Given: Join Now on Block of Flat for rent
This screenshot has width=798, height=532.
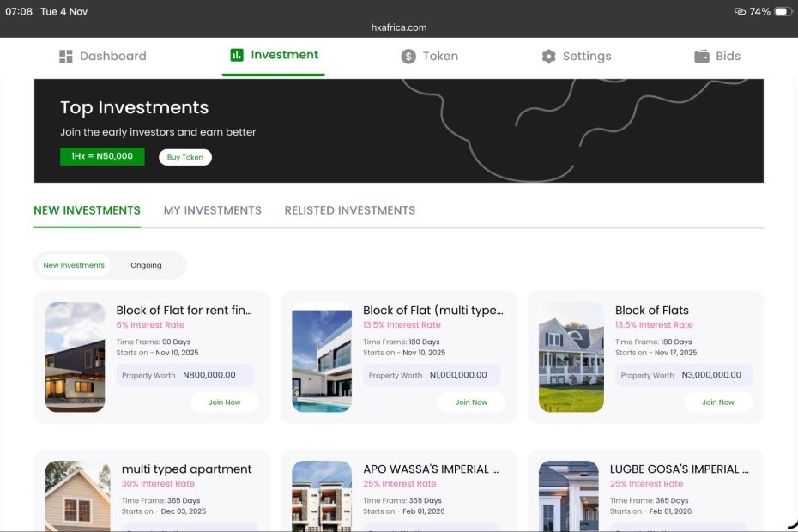Looking at the screenshot, I should [224, 402].
